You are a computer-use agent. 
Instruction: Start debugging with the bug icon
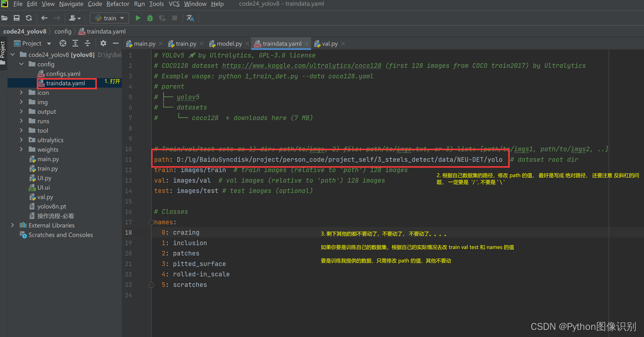(150, 18)
